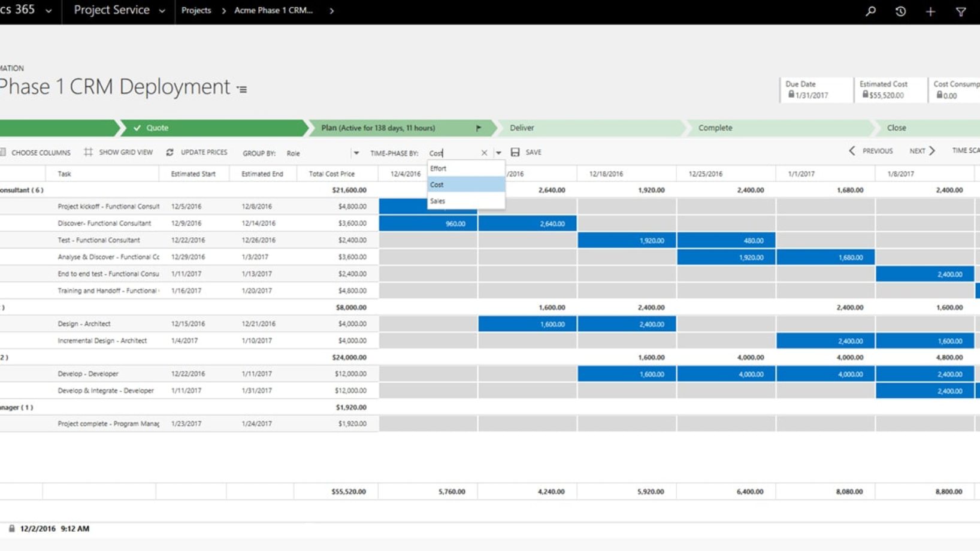
Task: Select Cost in the time-phase list
Action: (466, 184)
